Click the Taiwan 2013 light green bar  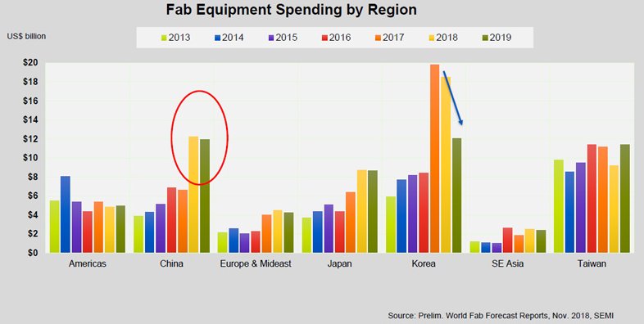[559, 206]
